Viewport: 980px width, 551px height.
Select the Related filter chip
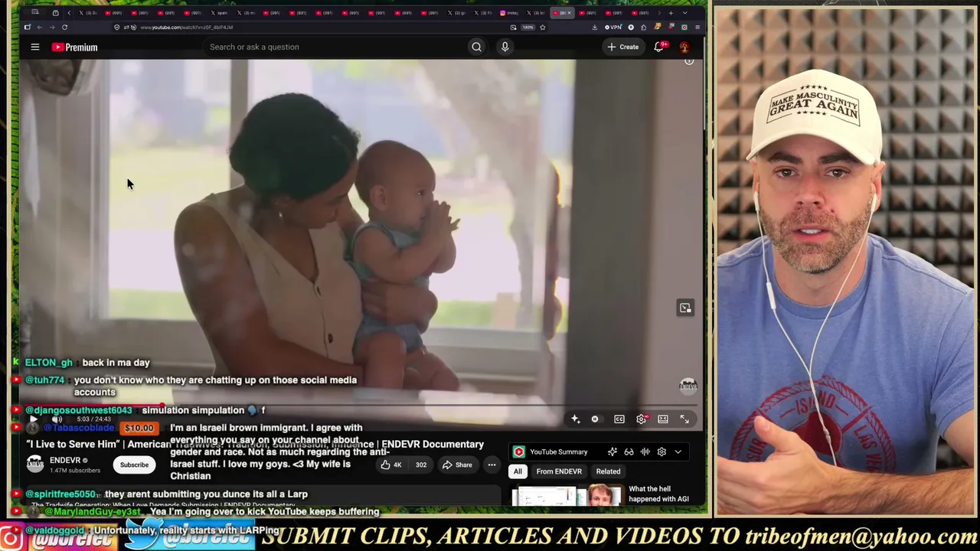(608, 471)
